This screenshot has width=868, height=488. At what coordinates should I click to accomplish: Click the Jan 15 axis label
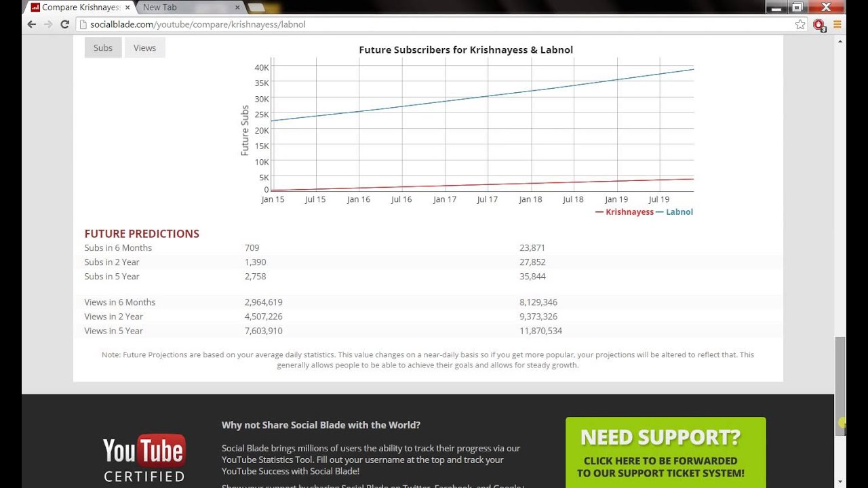(273, 199)
